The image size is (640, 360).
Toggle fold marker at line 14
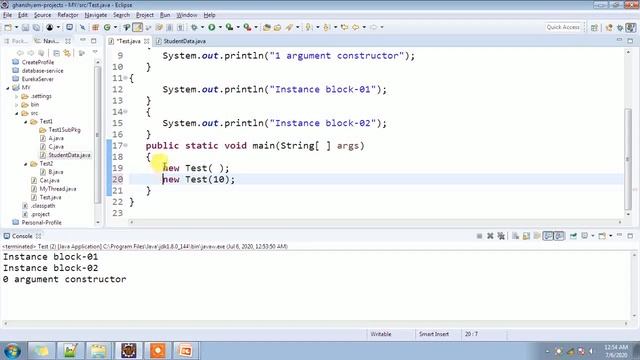(126, 111)
